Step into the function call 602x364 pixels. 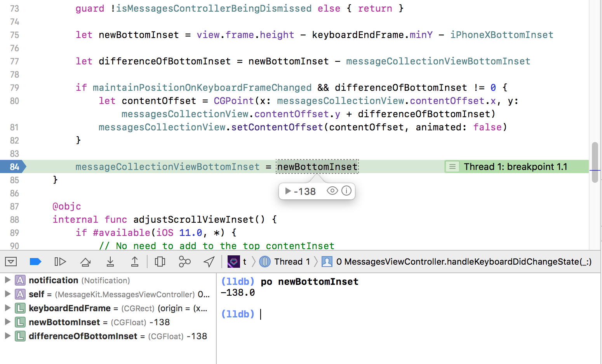[110, 262]
